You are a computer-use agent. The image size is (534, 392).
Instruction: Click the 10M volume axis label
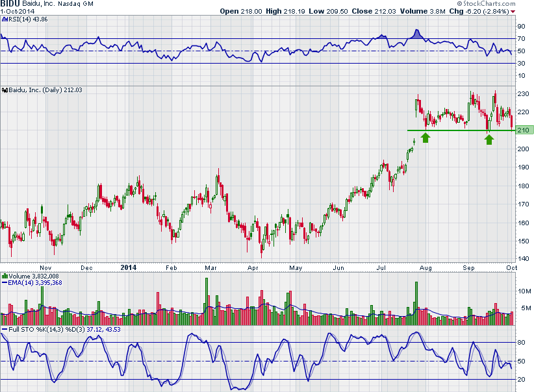click(x=524, y=291)
